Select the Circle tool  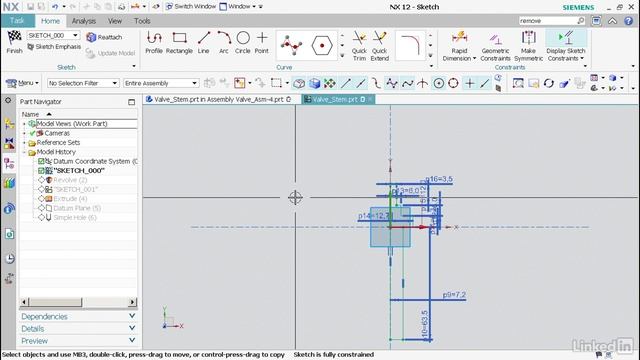(242, 42)
